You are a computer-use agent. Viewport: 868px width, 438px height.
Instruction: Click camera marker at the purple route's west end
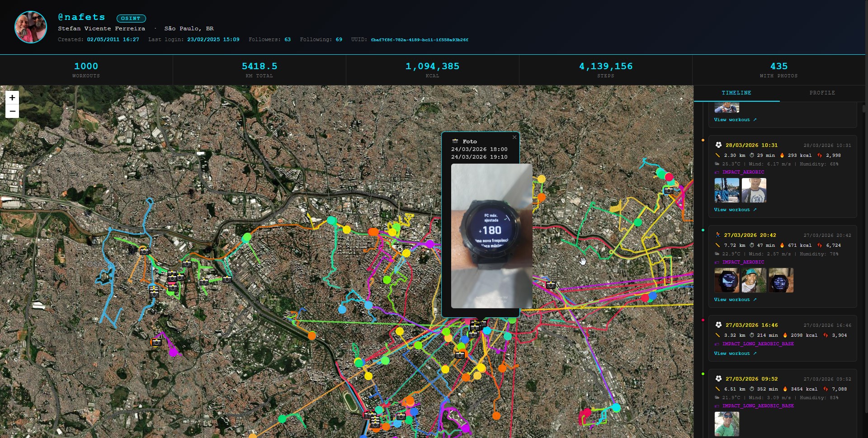click(156, 342)
